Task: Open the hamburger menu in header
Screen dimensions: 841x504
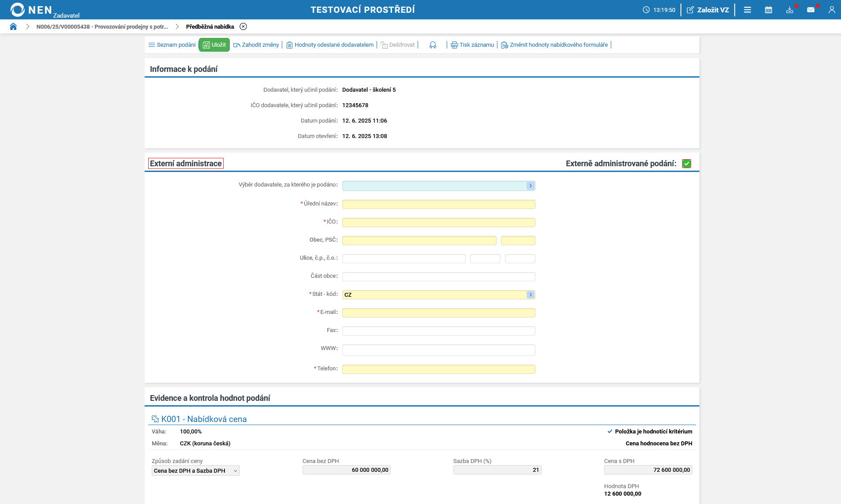Action: [747, 10]
